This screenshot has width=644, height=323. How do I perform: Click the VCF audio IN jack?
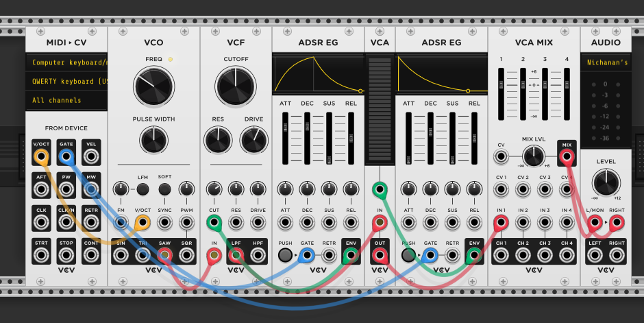pos(214,255)
